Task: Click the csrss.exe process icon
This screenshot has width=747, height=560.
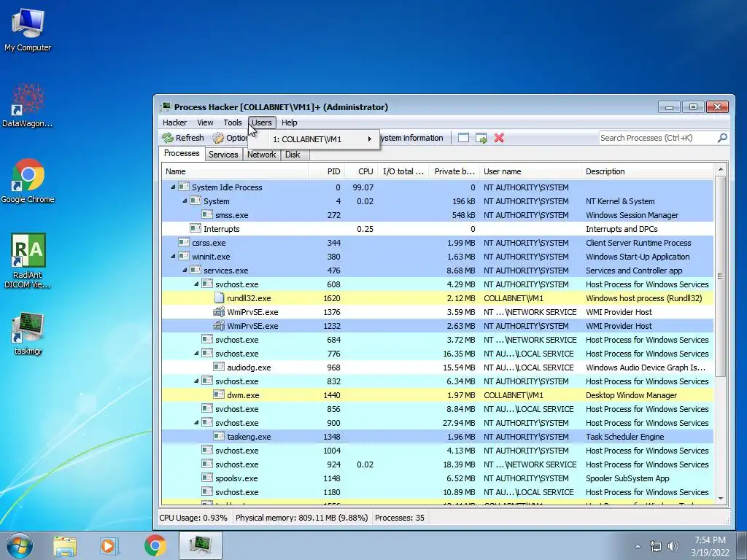Action: pyautogui.click(x=184, y=242)
